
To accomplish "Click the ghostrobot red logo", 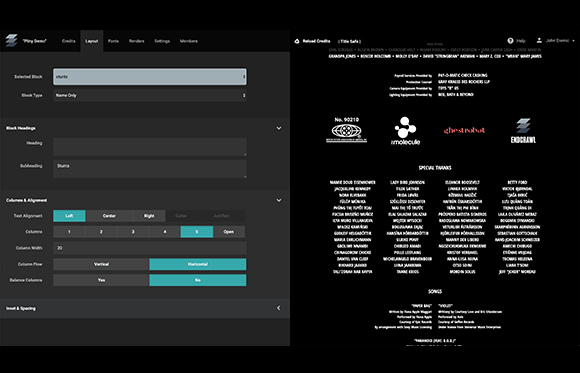I will (464, 130).
